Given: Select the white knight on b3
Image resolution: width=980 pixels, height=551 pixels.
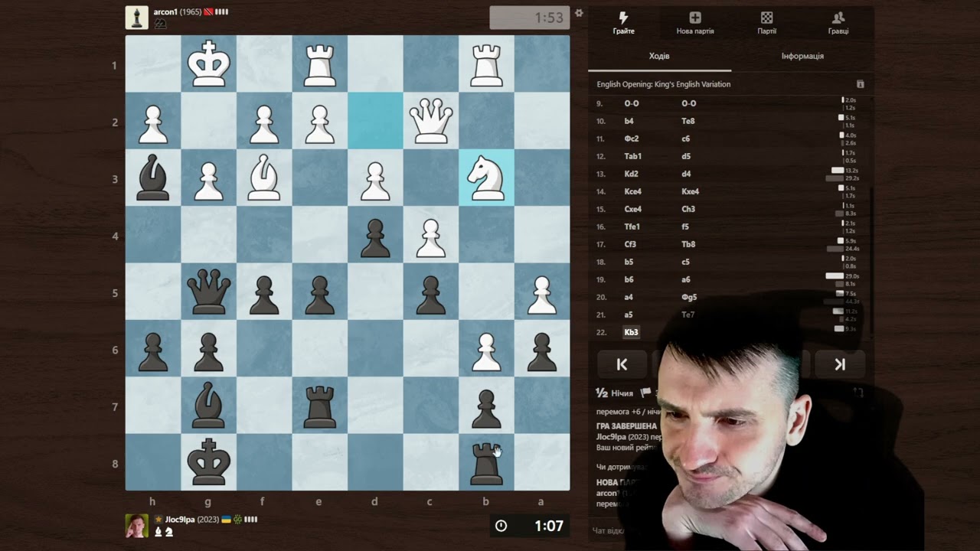Looking at the screenshot, I should tap(486, 178).
